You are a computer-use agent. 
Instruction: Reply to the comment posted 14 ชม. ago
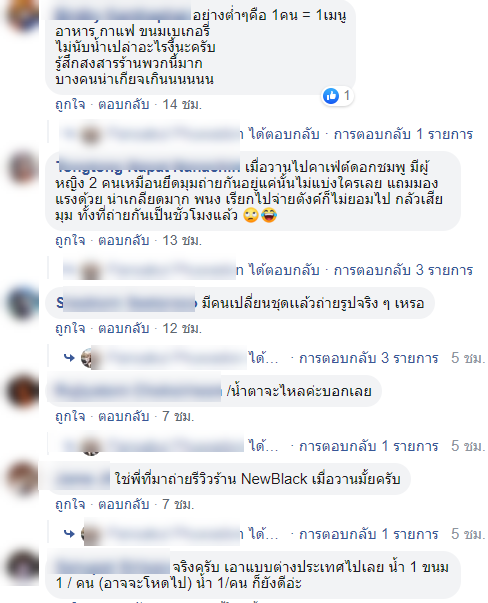tap(123, 105)
